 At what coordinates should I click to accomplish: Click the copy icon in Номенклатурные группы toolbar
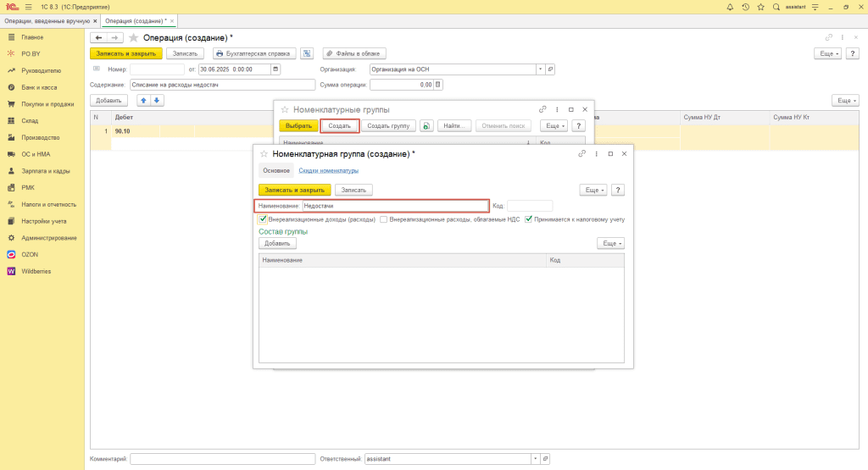point(426,125)
